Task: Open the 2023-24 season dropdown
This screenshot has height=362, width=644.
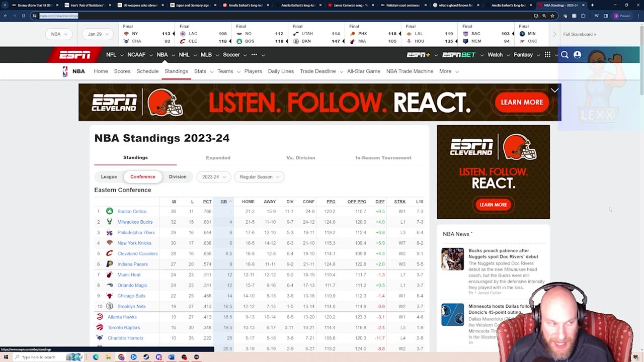Action: pyautogui.click(x=214, y=177)
